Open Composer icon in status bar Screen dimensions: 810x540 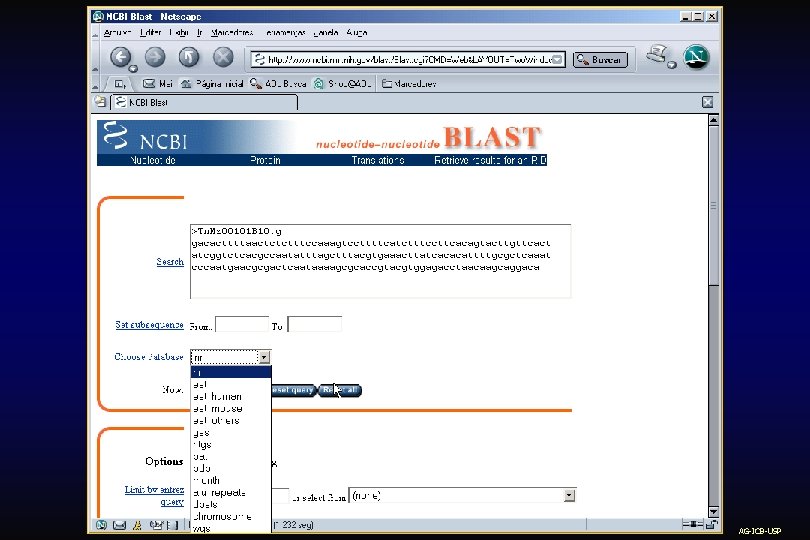[155, 525]
